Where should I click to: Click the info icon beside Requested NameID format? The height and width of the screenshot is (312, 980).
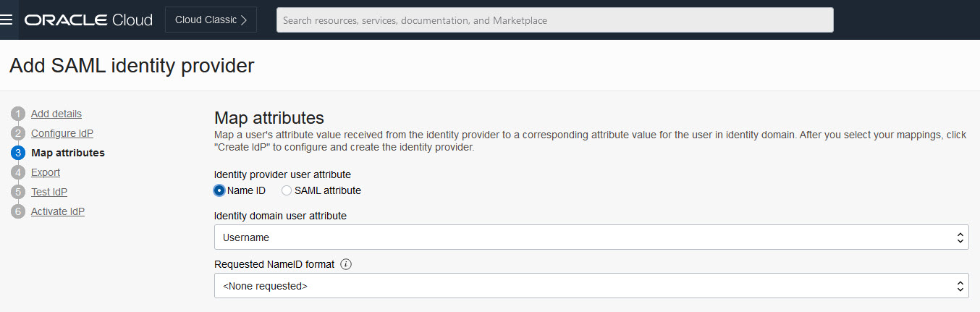click(346, 264)
